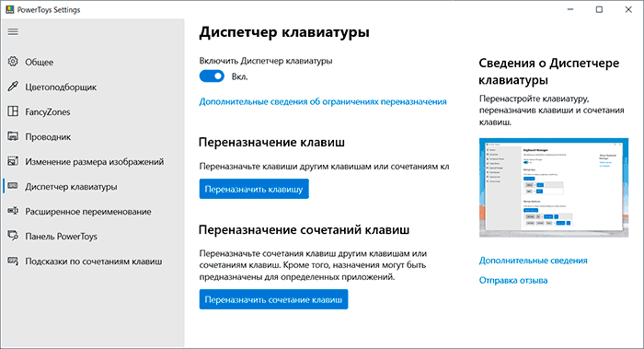
Task: Close the PowerToys Settings window
Action: (628, 9)
